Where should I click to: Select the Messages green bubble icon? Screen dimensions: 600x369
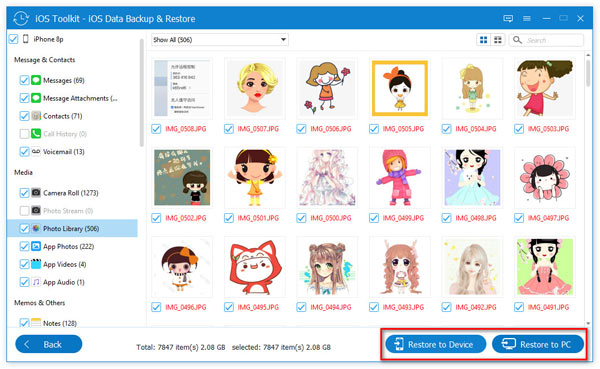click(x=36, y=80)
